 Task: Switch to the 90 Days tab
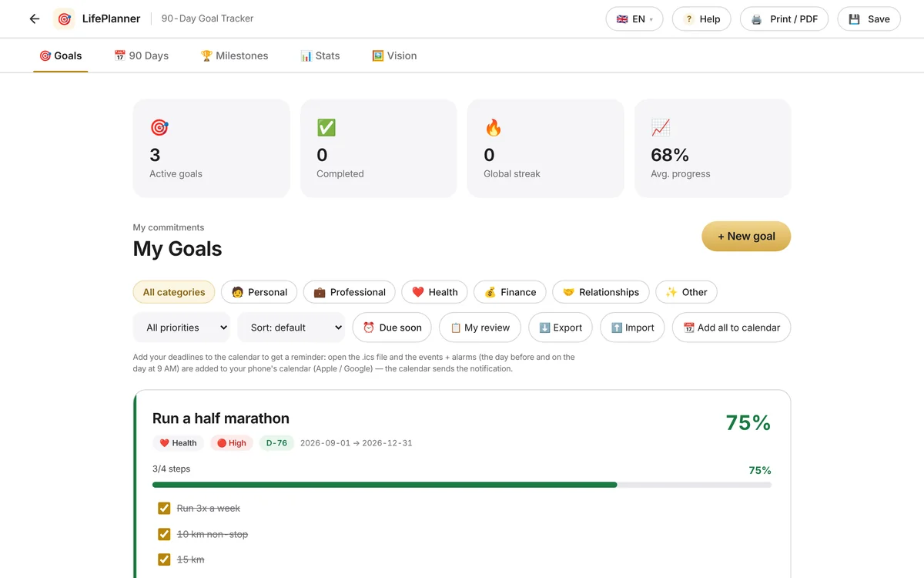click(x=141, y=55)
